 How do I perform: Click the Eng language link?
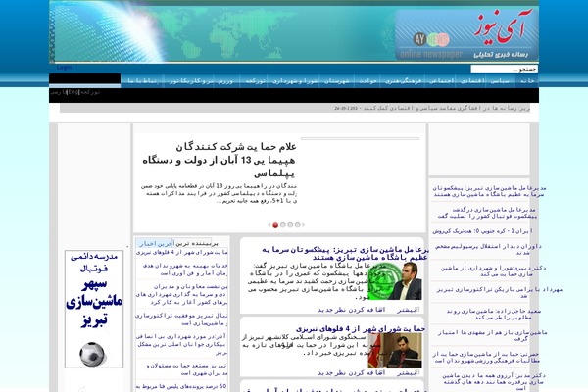pos(73,92)
